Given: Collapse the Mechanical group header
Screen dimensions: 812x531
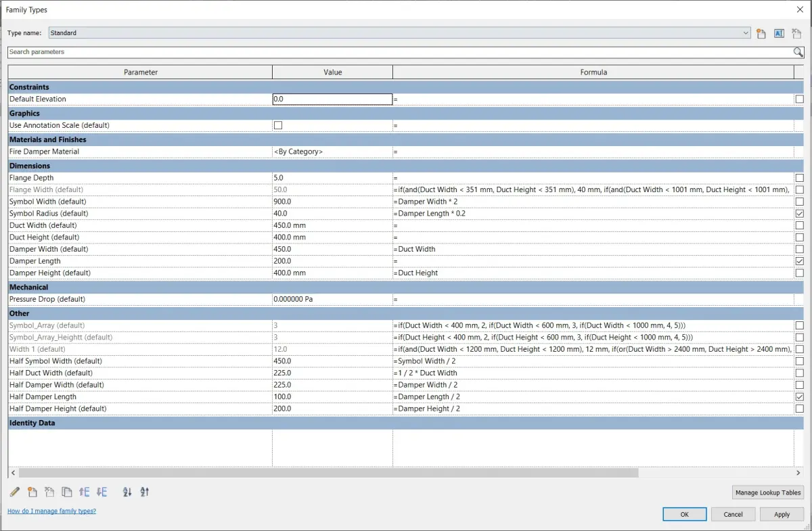Looking at the screenshot, I should (405, 287).
